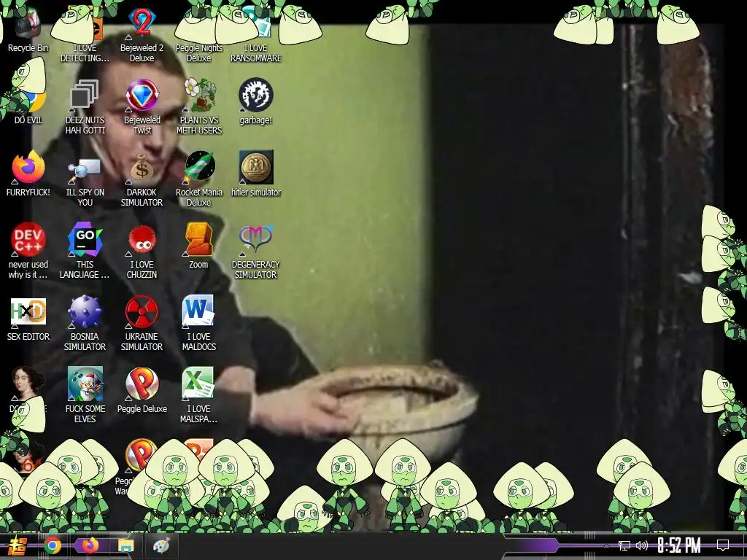
Task: Click the 8:52 PM taskbar clock
Action: (x=679, y=545)
